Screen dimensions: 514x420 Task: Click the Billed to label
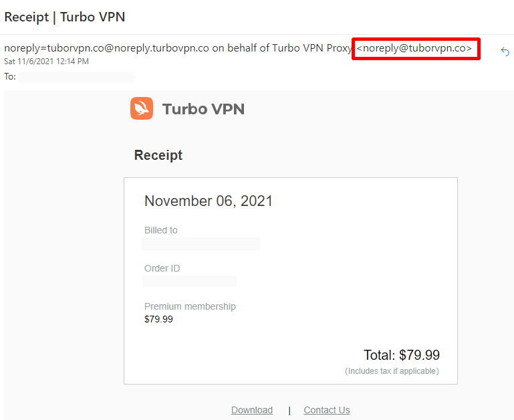click(x=161, y=230)
